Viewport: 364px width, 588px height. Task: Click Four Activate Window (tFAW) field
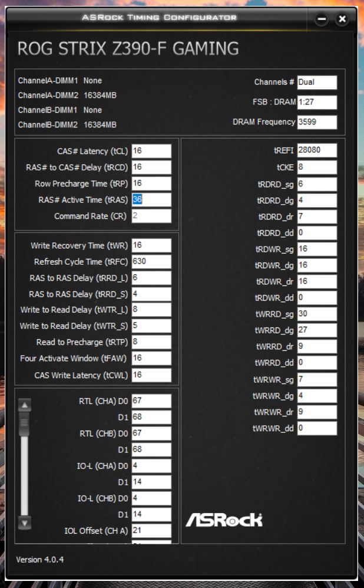151,358
